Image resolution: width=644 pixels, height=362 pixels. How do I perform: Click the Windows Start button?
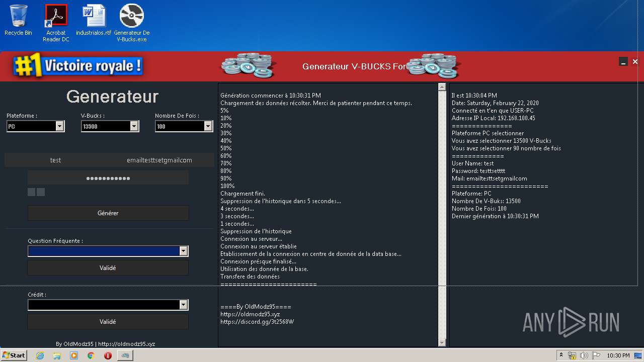[x=14, y=355]
